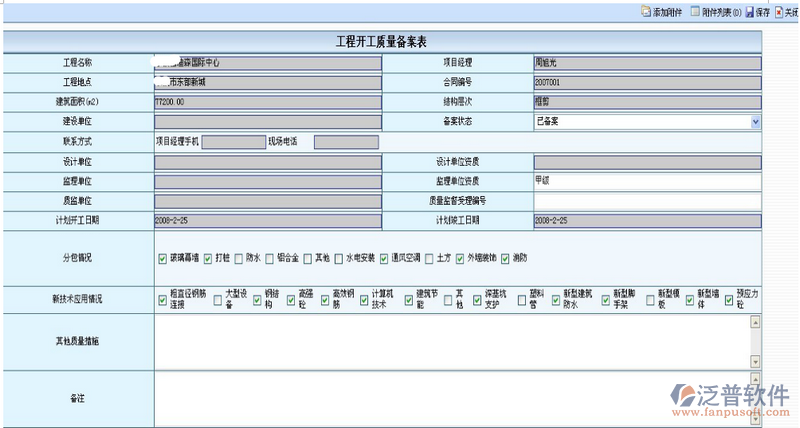The width and height of the screenshot is (800, 428).
Task: Click the 添加附件 (add attachment) icon
Action: point(646,12)
